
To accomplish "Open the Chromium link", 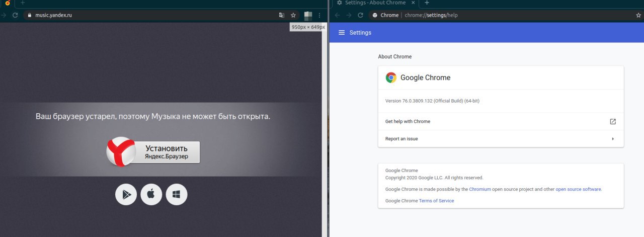I will (x=479, y=189).
